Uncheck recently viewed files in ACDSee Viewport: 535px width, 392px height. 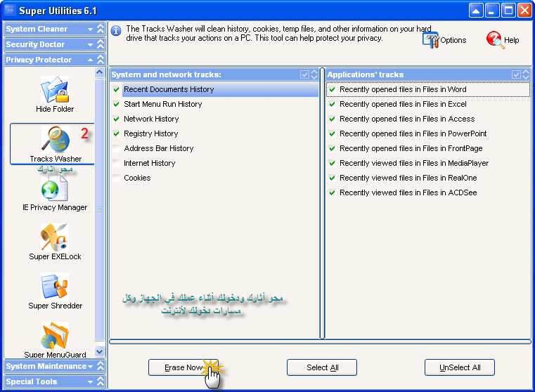[332, 192]
